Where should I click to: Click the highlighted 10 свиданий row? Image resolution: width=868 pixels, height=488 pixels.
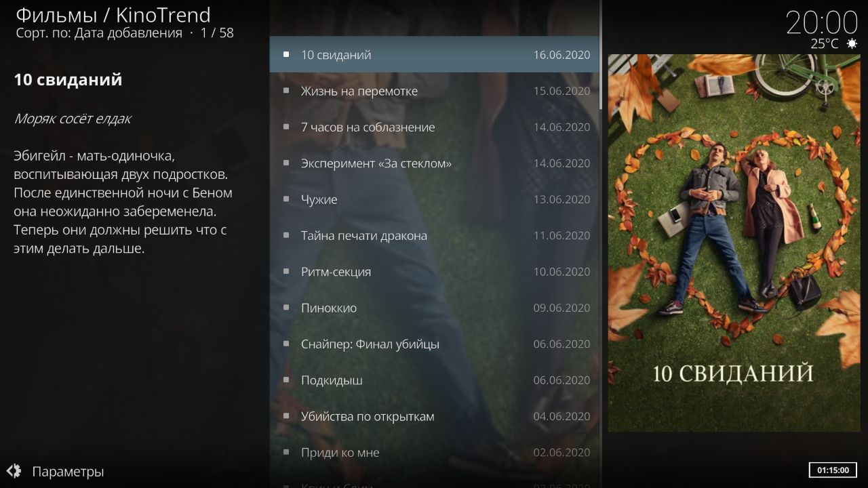[434, 54]
